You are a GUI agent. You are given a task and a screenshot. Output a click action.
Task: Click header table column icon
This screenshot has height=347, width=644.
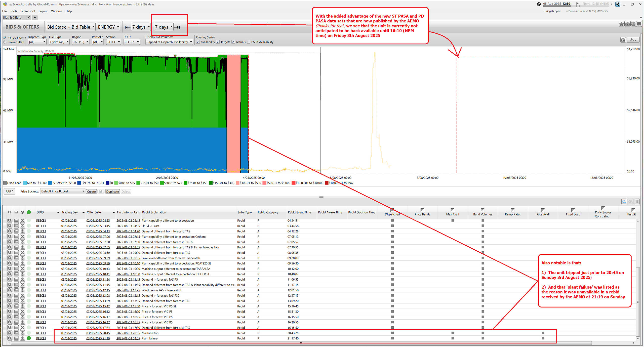pos(16,212)
